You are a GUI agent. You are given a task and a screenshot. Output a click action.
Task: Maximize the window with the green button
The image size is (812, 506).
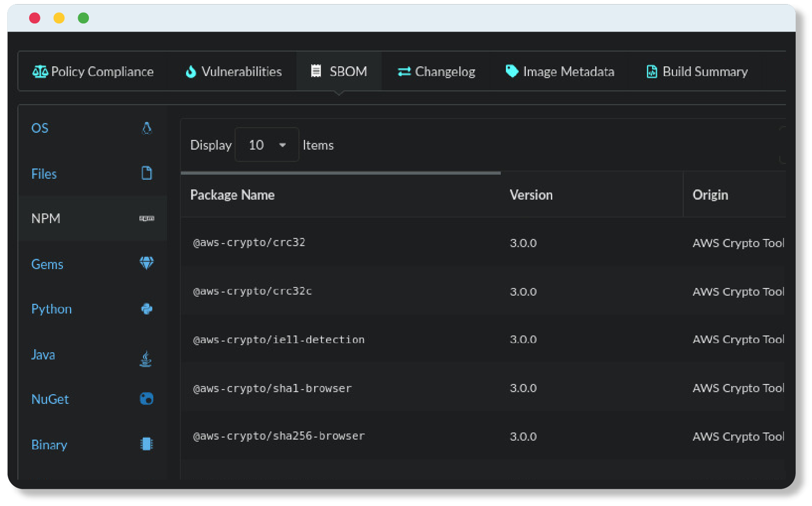83,18
